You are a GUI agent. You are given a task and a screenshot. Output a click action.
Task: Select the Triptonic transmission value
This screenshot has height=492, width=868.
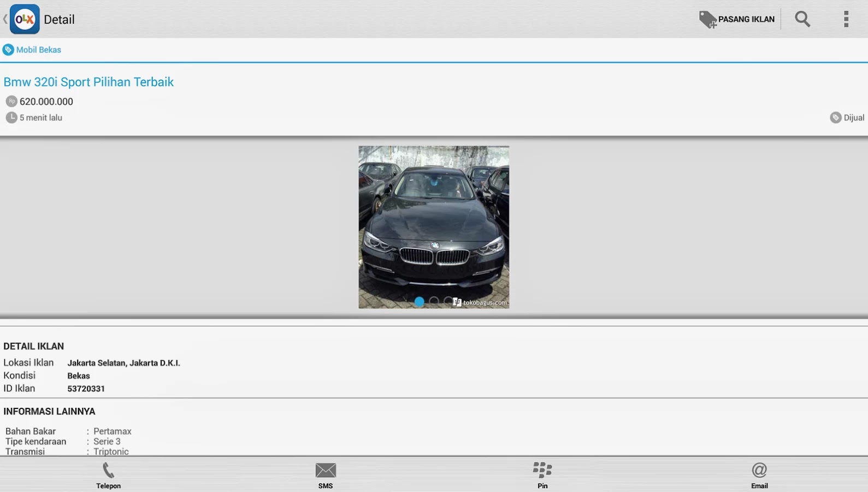pos(111,451)
